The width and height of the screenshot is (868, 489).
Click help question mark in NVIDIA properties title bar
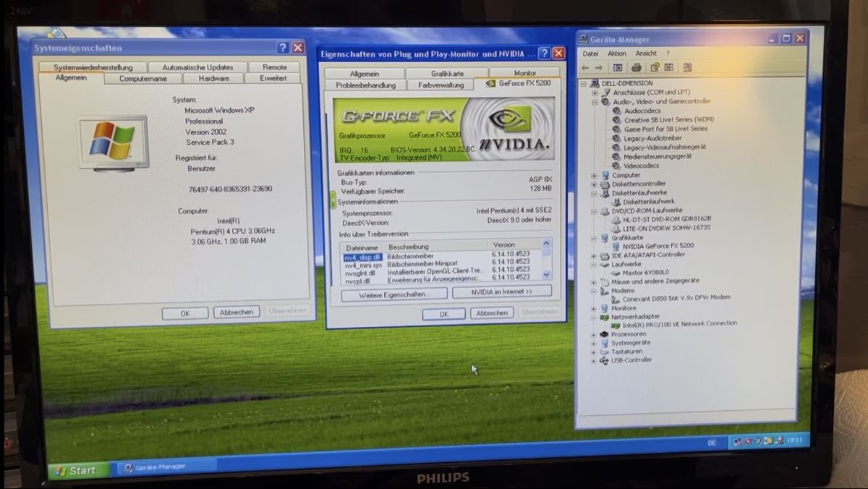tap(544, 54)
